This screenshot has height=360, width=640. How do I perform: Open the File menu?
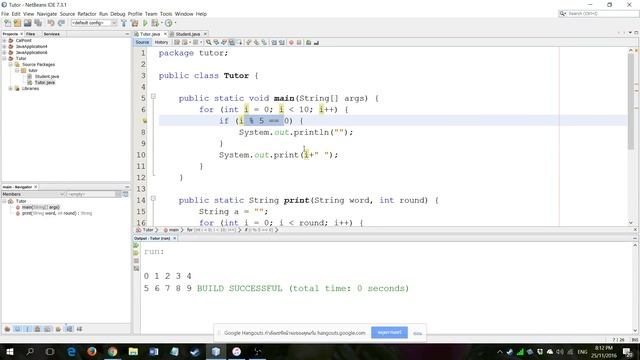5,14
